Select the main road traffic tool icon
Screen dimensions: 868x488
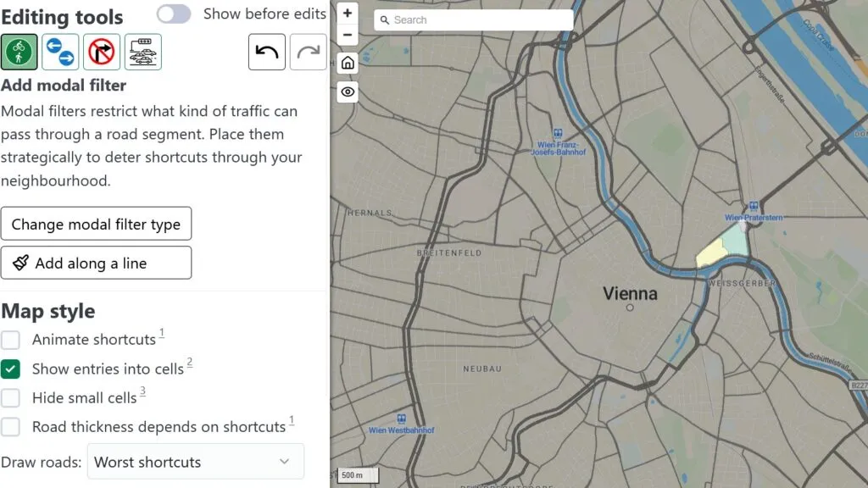point(143,52)
